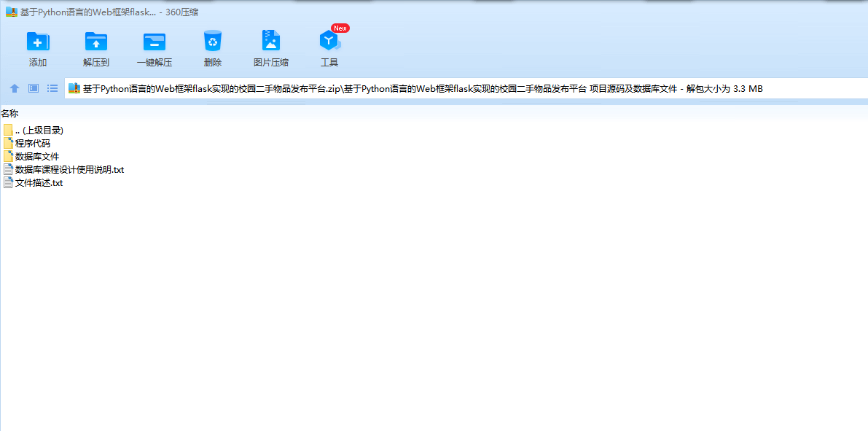
Task: Click the archive icon in path bar
Action: [x=74, y=89]
